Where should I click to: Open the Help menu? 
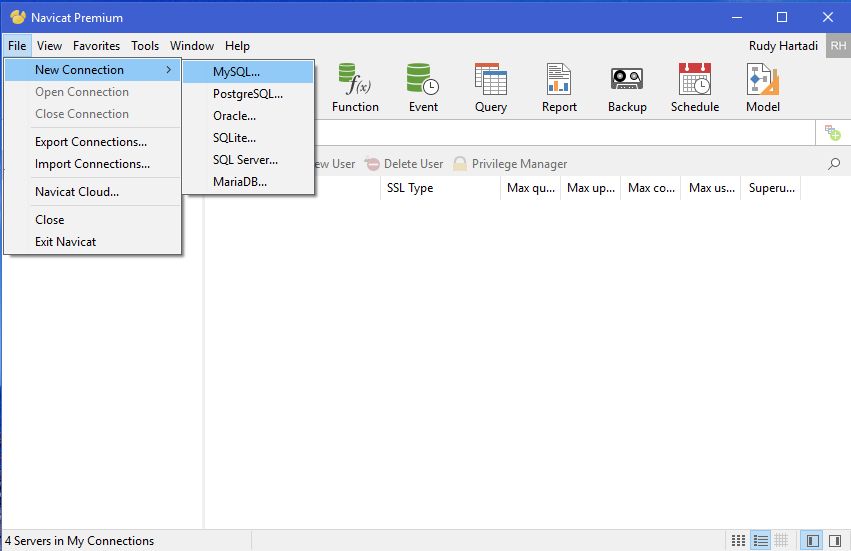pyautogui.click(x=237, y=46)
